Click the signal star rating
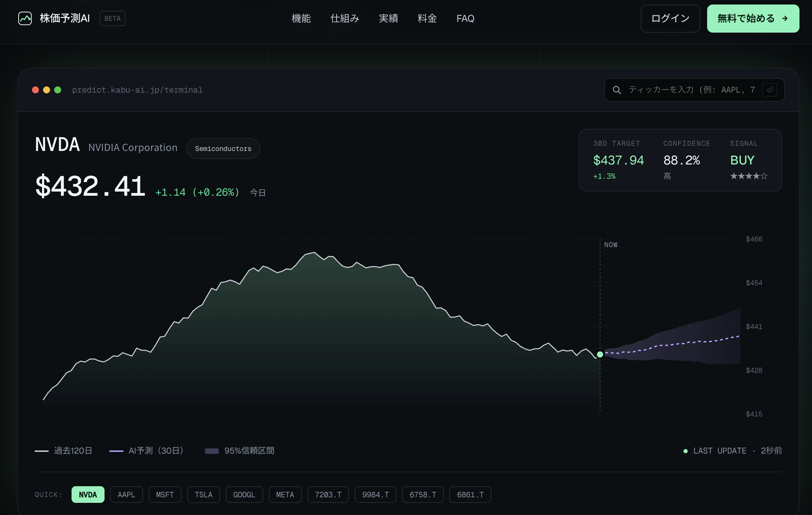The height and width of the screenshot is (515, 812). [749, 176]
